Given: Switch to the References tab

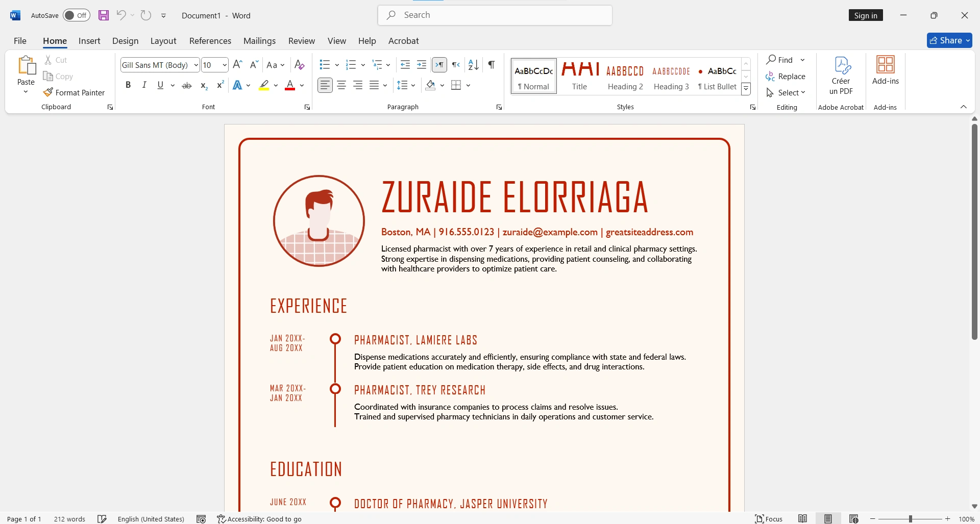Looking at the screenshot, I should pos(210,41).
